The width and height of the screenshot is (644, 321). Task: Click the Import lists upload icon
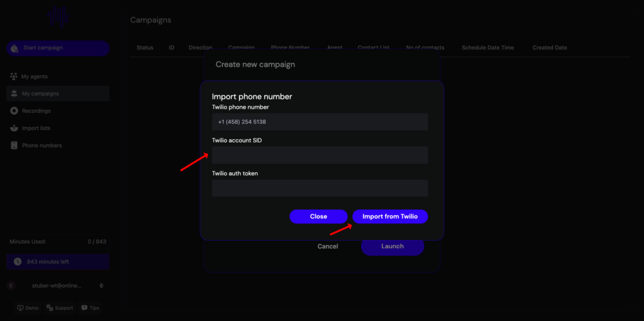point(14,128)
